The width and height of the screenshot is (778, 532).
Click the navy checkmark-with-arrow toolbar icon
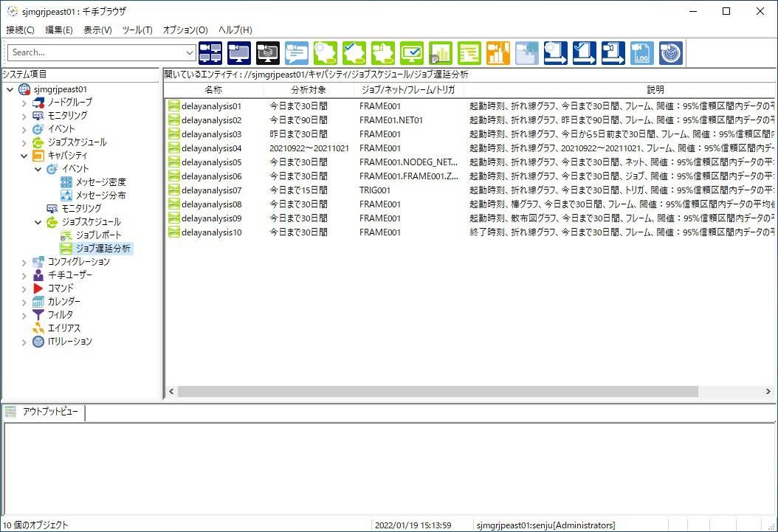tap(585, 53)
